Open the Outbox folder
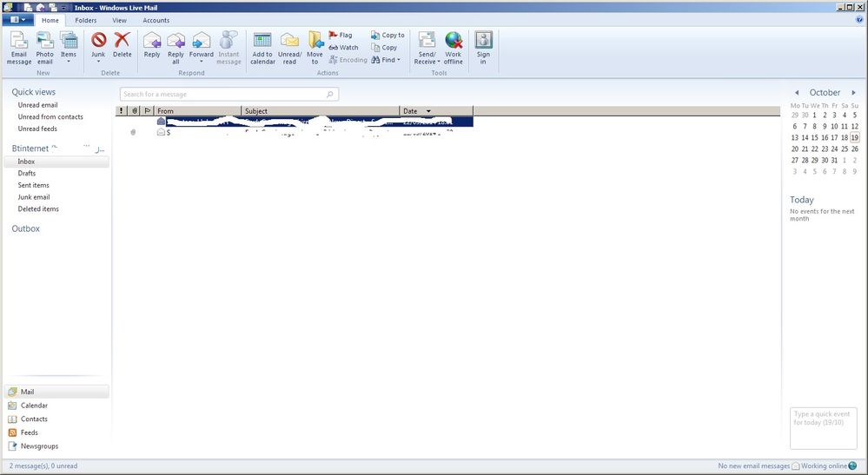 (26, 228)
